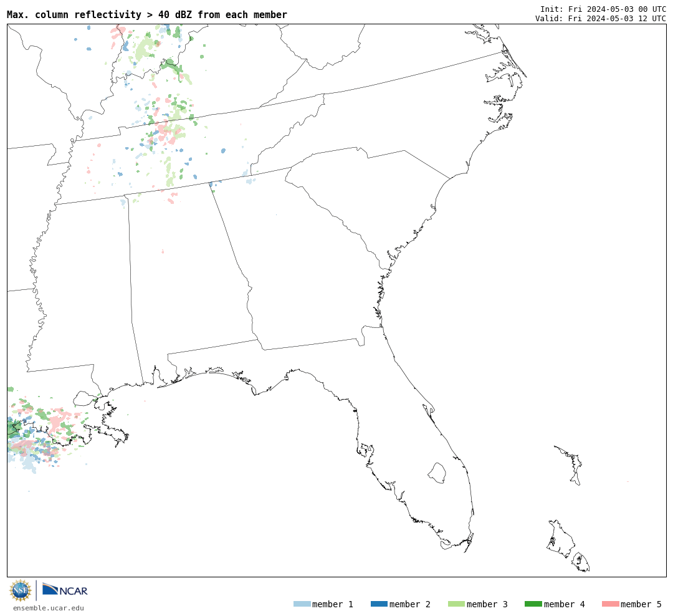Open the ensemble.ucar.edu link text
Screen dimensions: 673x616
point(49,608)
